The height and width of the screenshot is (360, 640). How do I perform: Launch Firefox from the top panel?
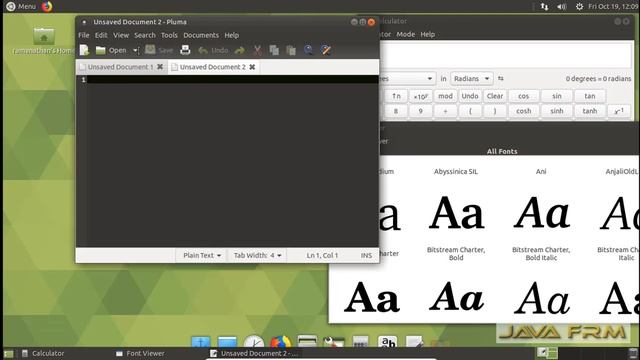click(47, 7)
